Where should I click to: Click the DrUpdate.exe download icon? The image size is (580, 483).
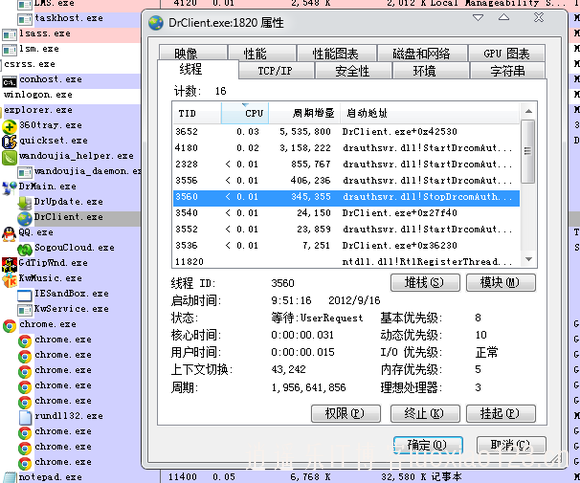pyautogui.click(x=25, y=203)
